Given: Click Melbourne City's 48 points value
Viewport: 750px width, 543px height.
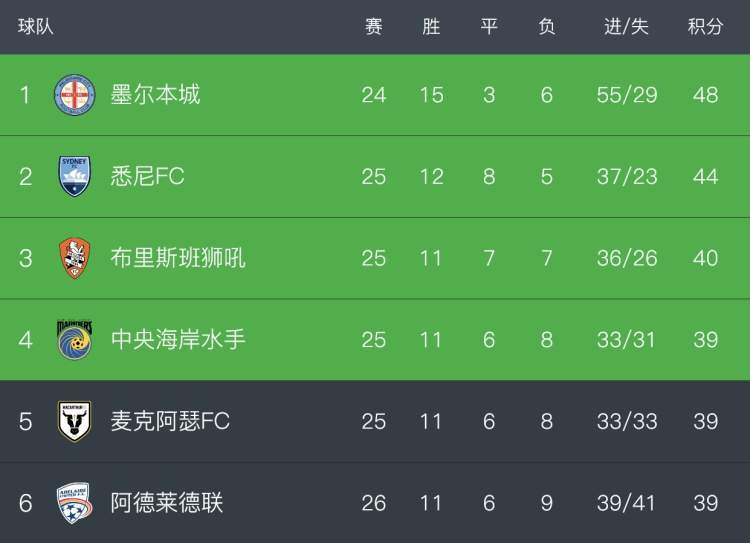Looking at the screenshot, I should click(x=706, y=95).
